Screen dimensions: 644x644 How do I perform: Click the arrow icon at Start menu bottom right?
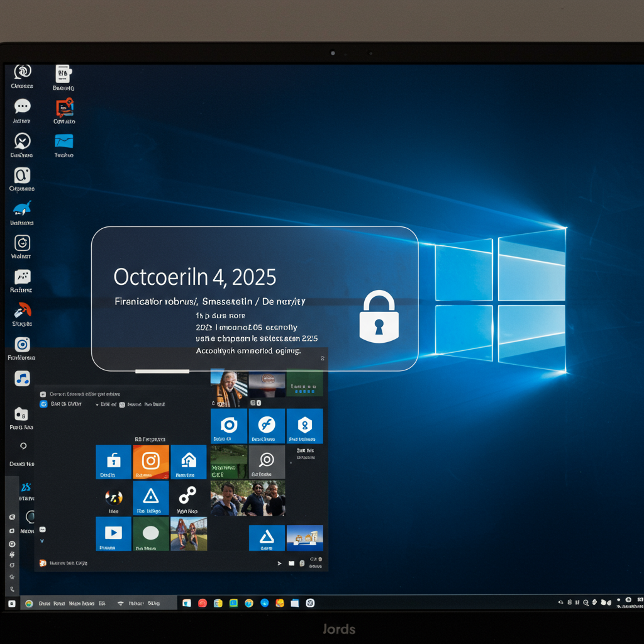(x=280, y=563)
